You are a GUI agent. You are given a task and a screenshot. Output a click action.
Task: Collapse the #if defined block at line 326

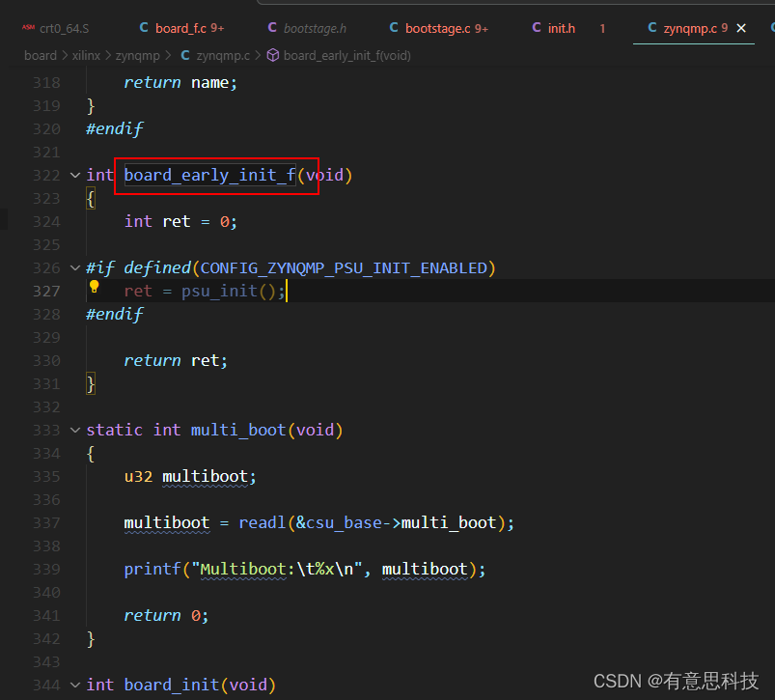(75, 267)
